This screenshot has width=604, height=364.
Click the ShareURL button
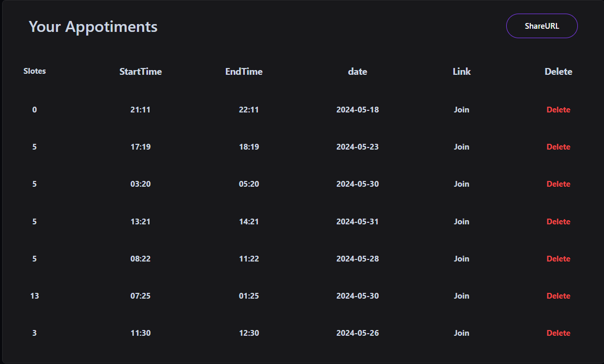click(542, 26)
